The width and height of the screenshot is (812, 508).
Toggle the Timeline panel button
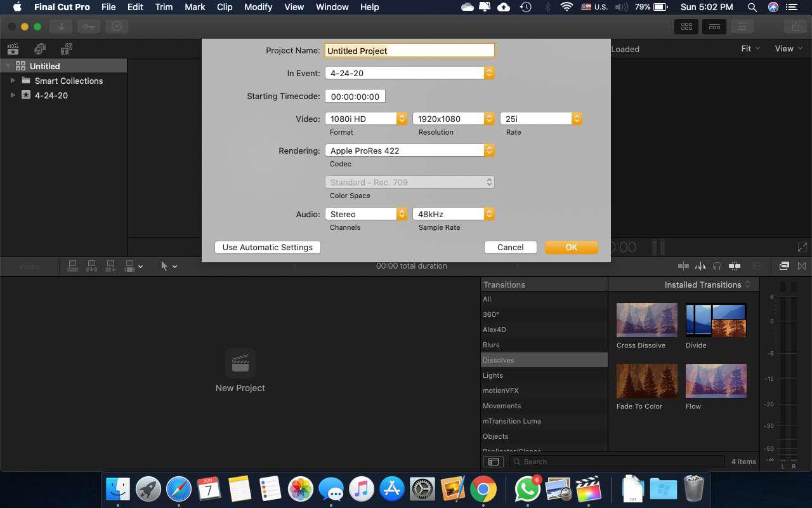714,27
